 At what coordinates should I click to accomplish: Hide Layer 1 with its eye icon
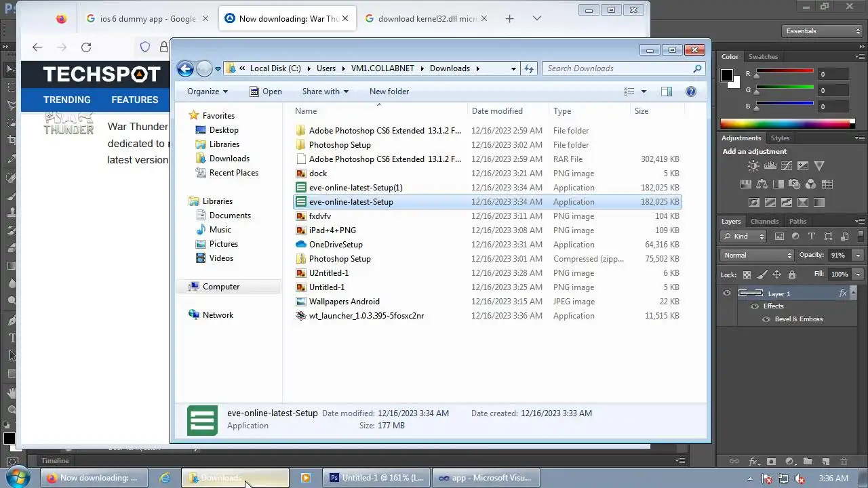coord(727,293)
